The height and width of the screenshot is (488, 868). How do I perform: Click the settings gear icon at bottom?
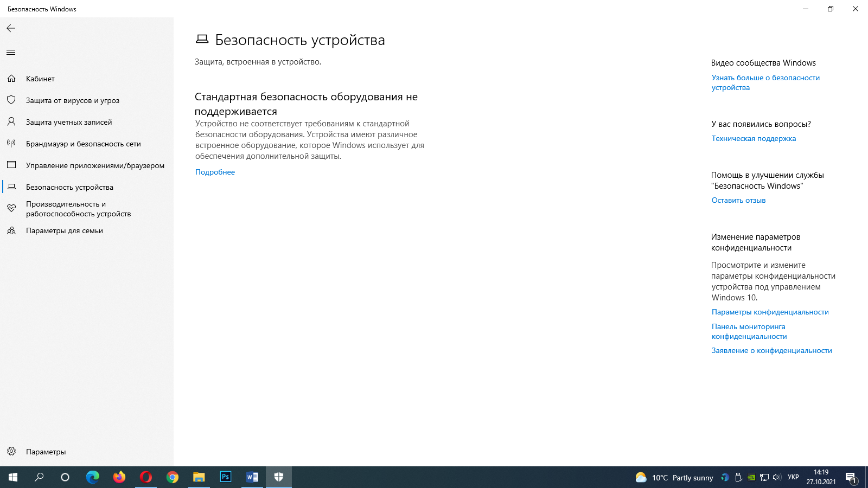click(11, 451)
